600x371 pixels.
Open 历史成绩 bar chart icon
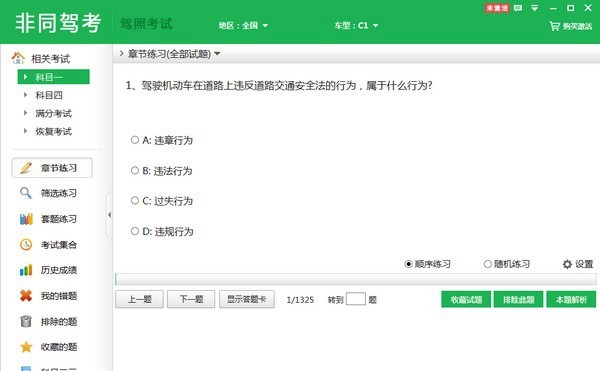coord(26,270)
